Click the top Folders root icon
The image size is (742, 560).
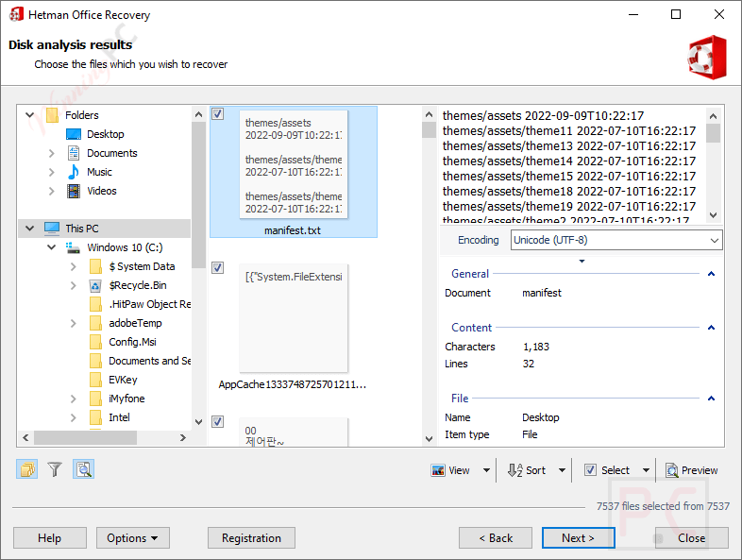point(52,115)
